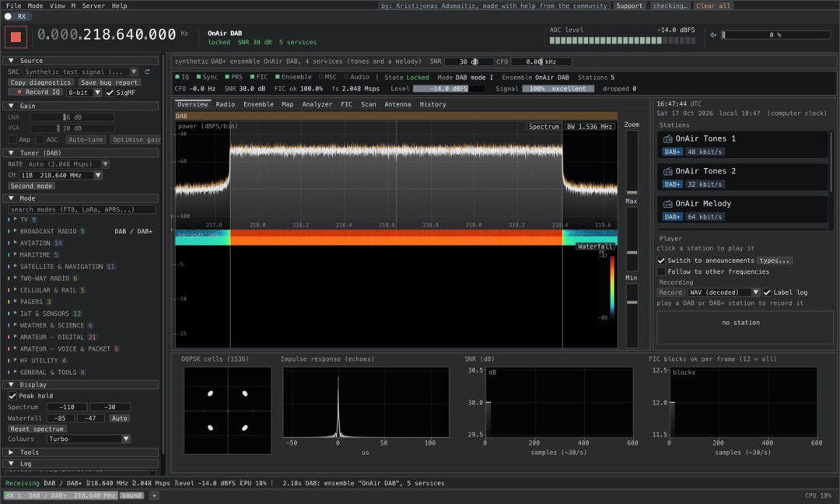Disable the Peak hold checkbox
Screen dimensions: 840x504
(12, 396)
